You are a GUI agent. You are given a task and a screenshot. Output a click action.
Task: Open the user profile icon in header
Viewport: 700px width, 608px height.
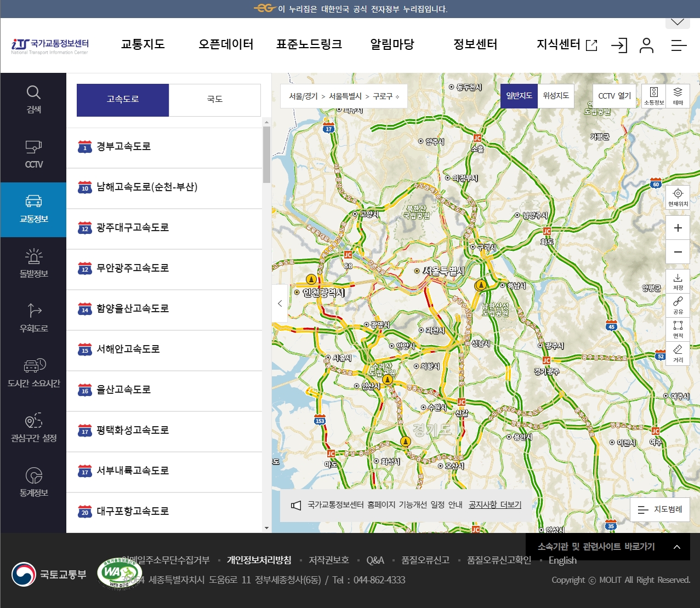(647, 45)
